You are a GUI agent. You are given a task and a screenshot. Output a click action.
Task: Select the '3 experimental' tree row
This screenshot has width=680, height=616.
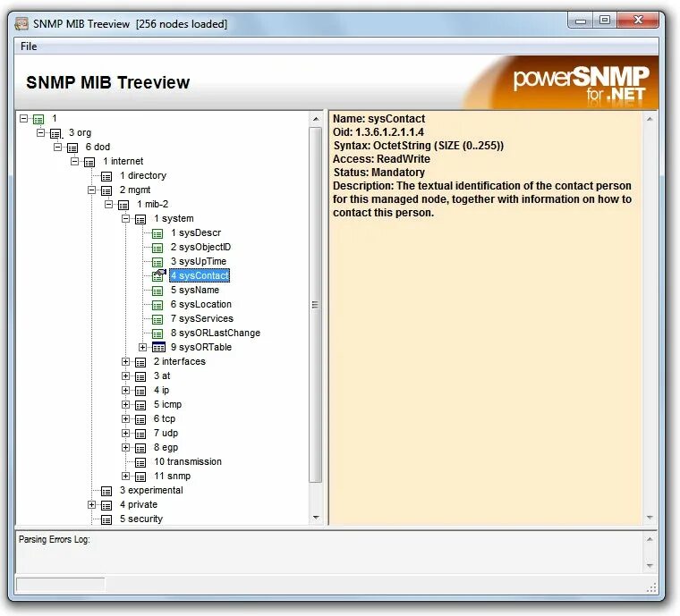[x=151, y=490]
